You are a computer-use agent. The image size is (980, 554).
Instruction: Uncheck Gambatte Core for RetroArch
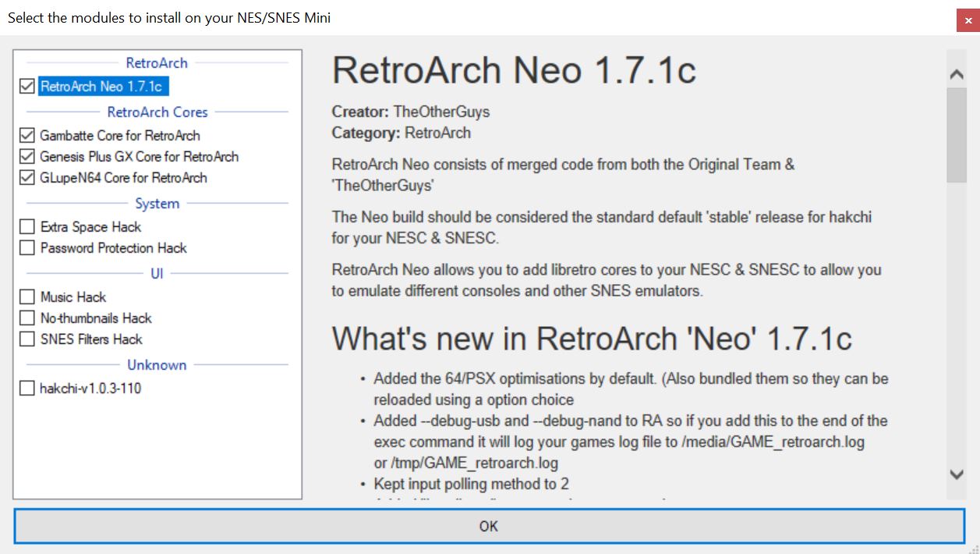(27, 136)
